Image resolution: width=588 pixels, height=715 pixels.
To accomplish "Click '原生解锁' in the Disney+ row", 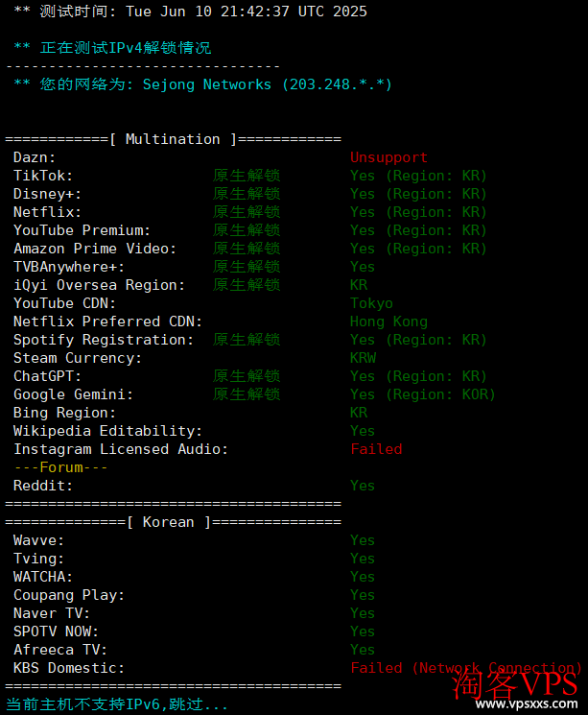I will coord(247,194).
